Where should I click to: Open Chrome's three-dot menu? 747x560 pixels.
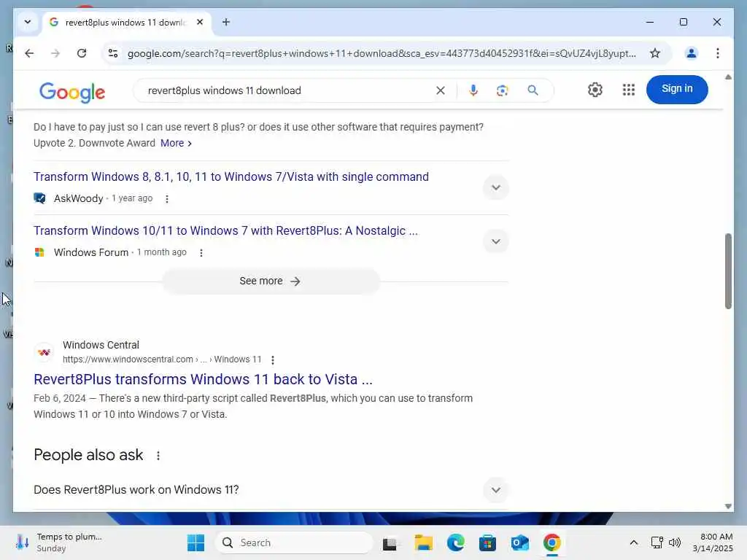(x=718, y=53)
